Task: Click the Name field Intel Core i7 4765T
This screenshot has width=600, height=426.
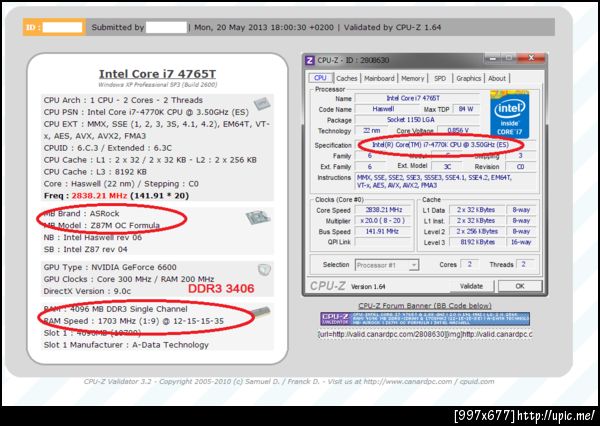Action: [x=417, y=98]
